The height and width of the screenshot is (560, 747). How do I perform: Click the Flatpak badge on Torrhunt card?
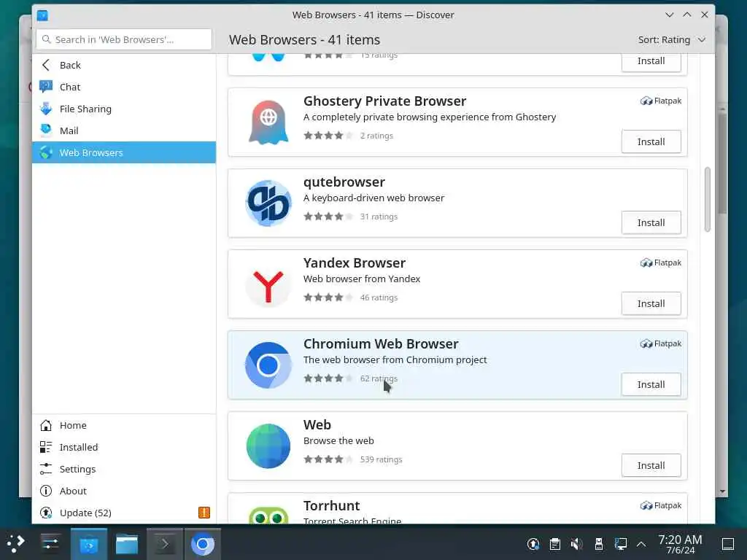(x=661, y=506)
